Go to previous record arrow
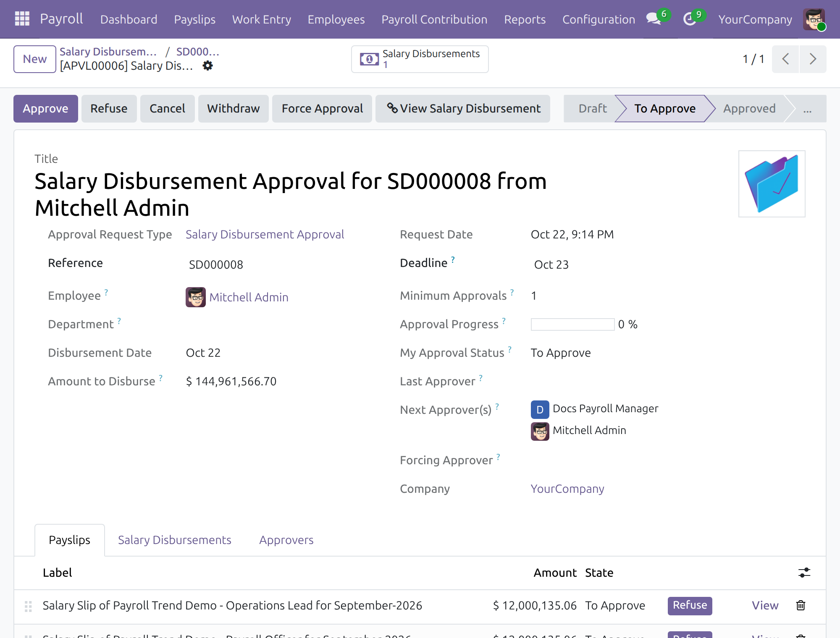 click(785, 59)
